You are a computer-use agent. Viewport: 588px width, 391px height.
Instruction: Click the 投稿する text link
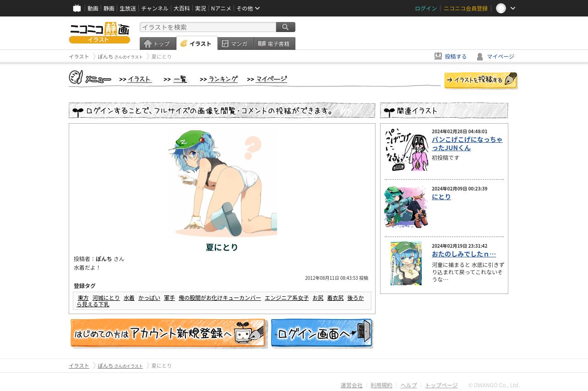coord(456,57)
